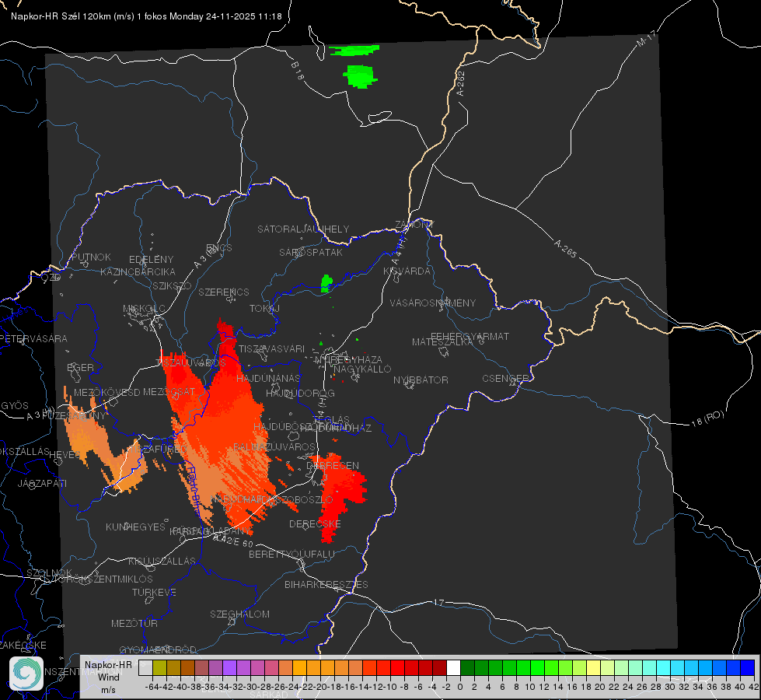Click the A-262 road label
This screenshot has width=761, height=700.
point(461,83)
